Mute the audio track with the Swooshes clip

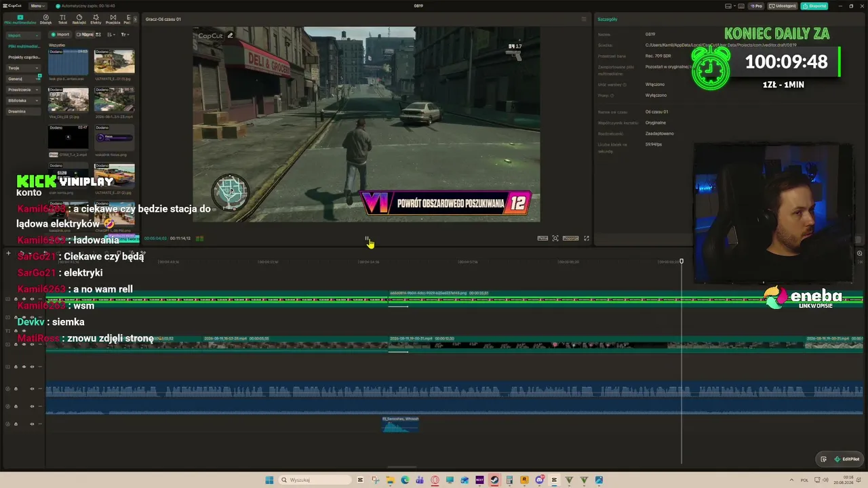(33, 424)
